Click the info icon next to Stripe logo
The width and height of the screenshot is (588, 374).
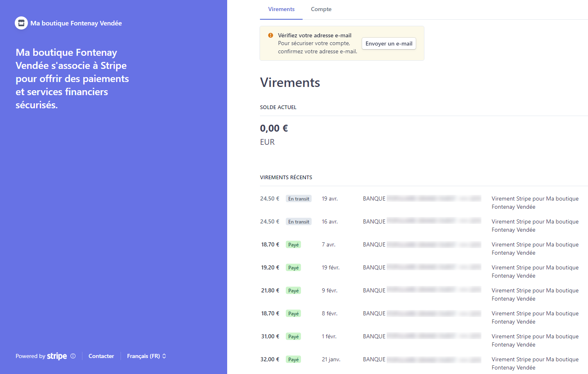tap(73, 356)
